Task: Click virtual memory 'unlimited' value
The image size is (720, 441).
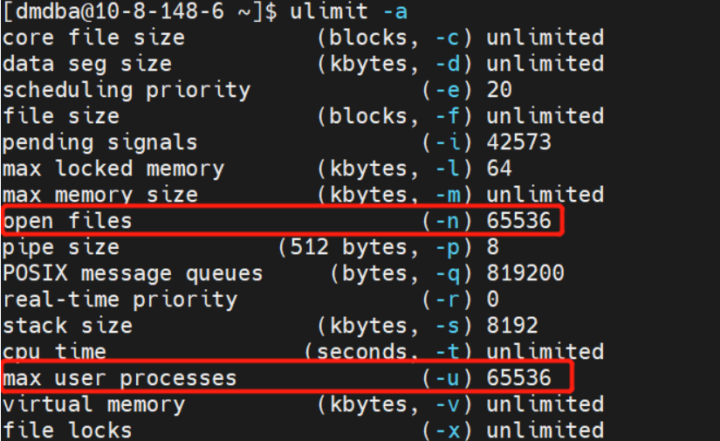Action: (545, 404)
